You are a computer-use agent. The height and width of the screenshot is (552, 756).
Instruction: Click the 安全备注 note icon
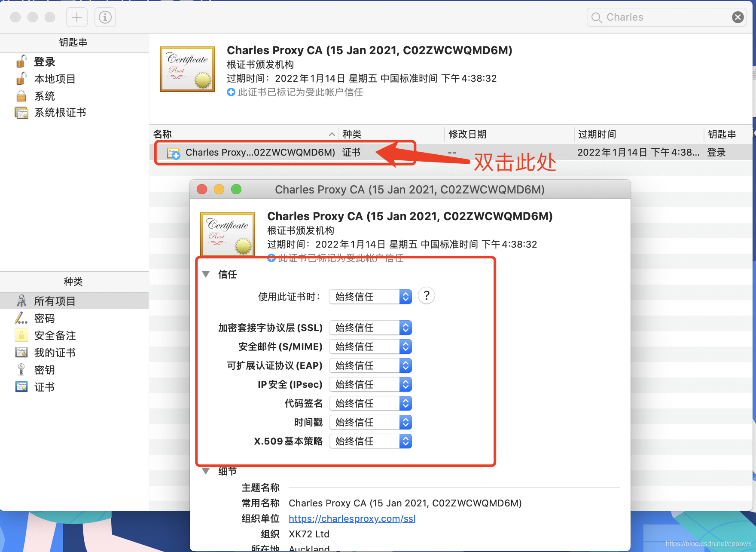[21, 335]
